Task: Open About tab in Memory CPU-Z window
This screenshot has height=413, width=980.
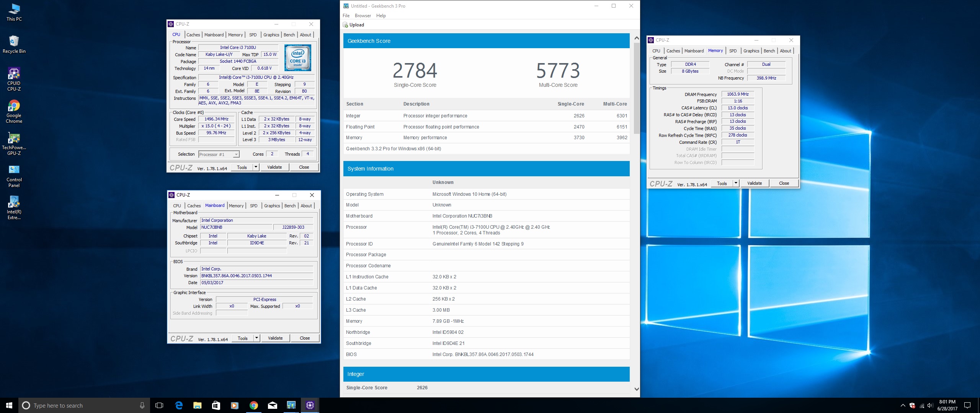Action: 786,51
